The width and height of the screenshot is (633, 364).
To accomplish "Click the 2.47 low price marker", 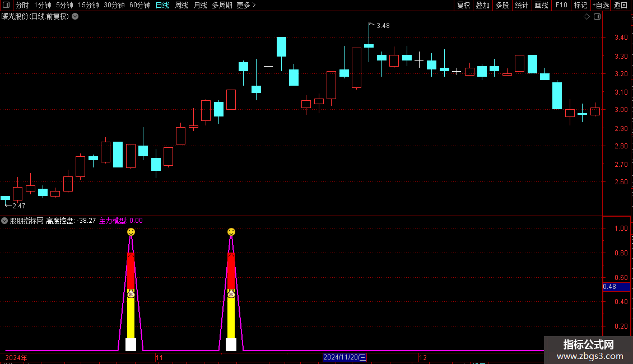I will [x=19, y=206].
